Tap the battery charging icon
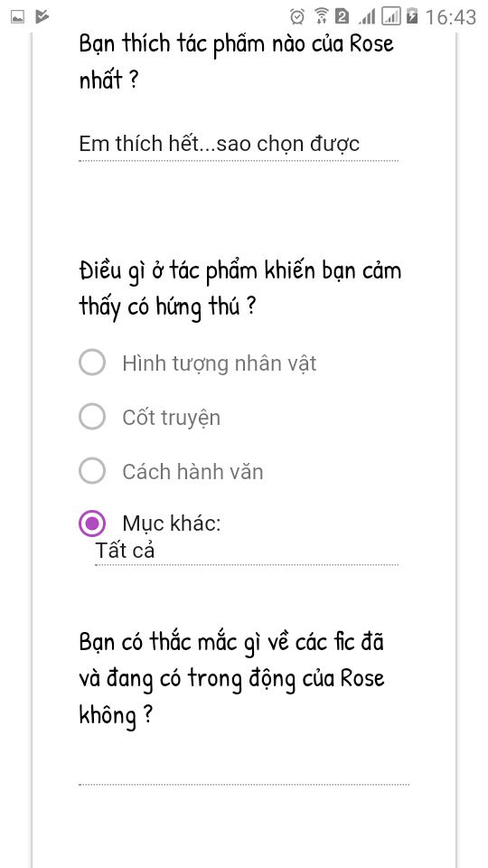The height and width of the screenshot is (868, 488). click(412, 16)
